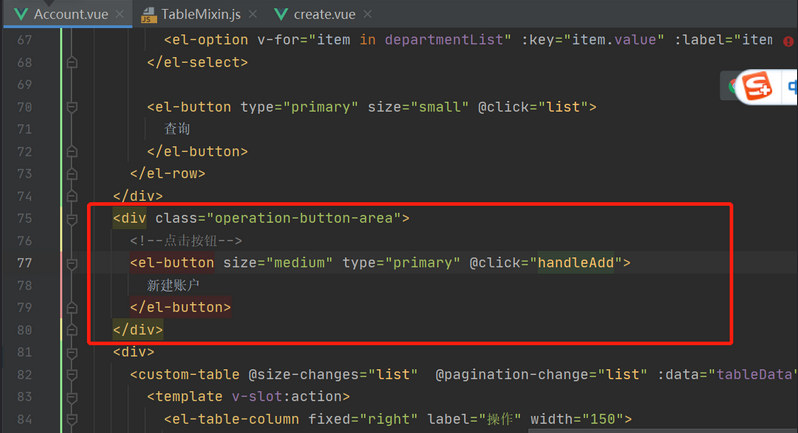This screenshot has width=798, height=433.
Task: Click the departmentList variable on line 67
Action: [444, 40]
